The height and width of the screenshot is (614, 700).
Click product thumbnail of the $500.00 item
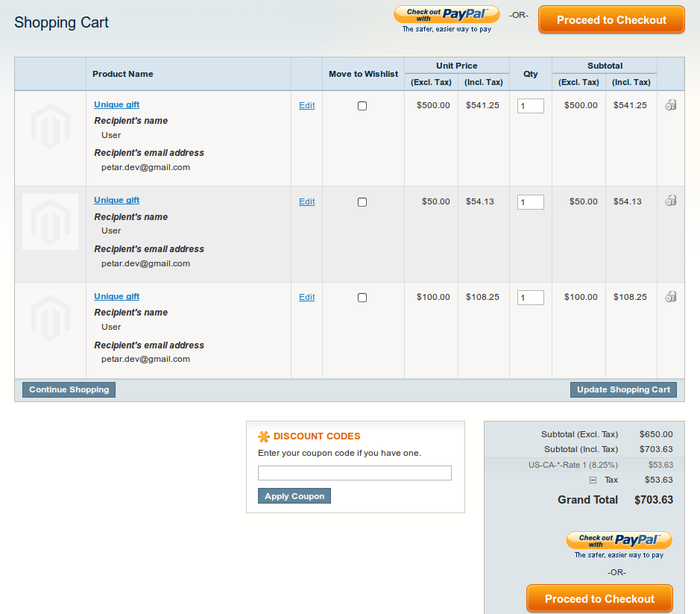(51, 126)
